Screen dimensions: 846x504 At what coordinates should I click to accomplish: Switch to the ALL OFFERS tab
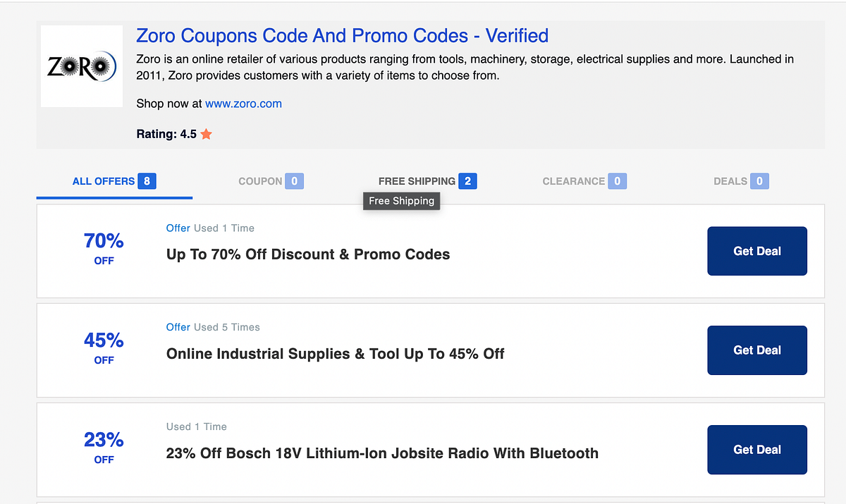[104, 181]
